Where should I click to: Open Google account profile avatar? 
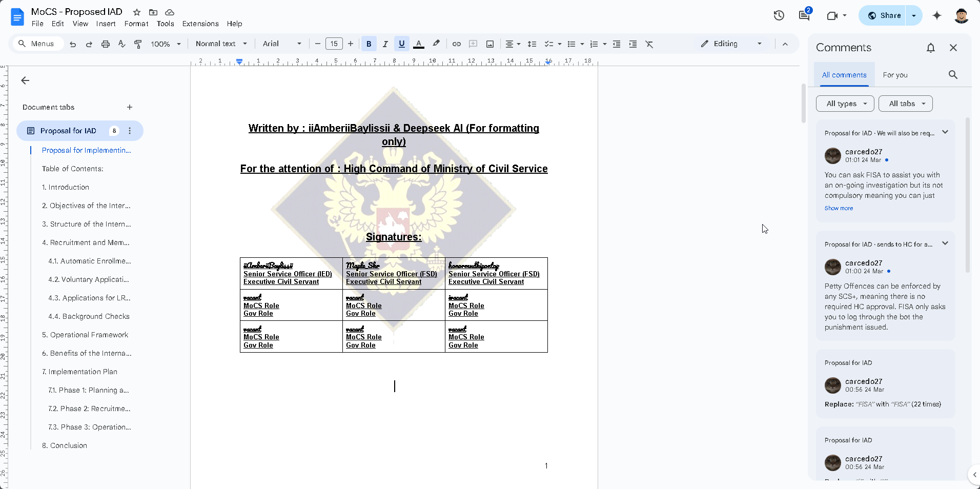[962, 15]
